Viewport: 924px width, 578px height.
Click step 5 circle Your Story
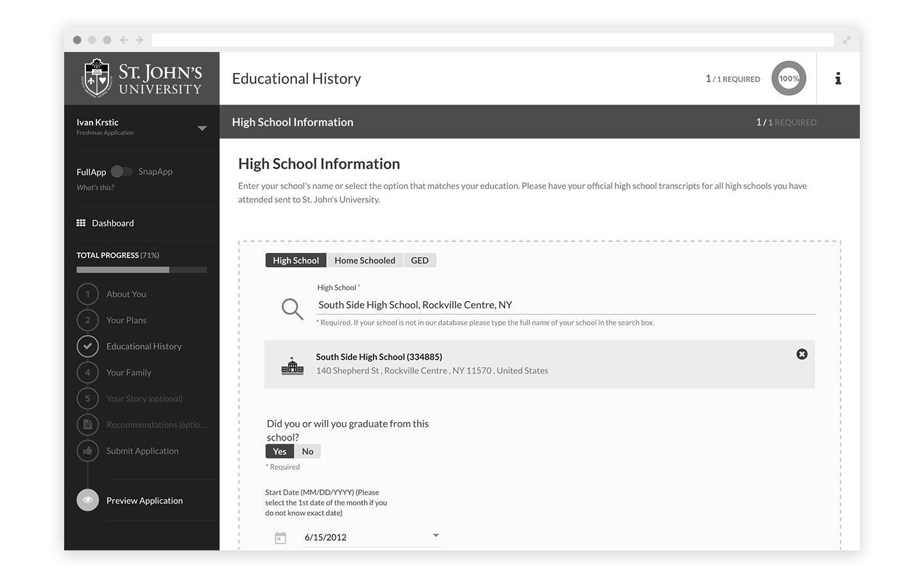[x=88, y=398]
